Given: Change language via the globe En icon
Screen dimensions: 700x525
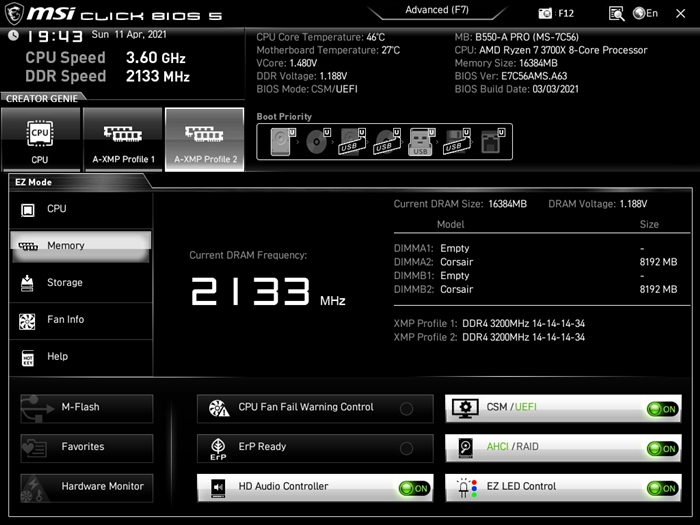Looking at the screenshot, I should 646,13.
